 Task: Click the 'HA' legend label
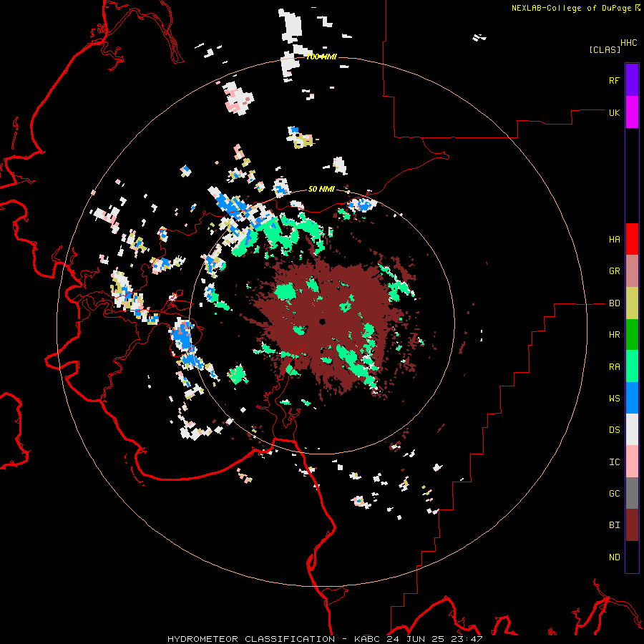click(614, 240)
